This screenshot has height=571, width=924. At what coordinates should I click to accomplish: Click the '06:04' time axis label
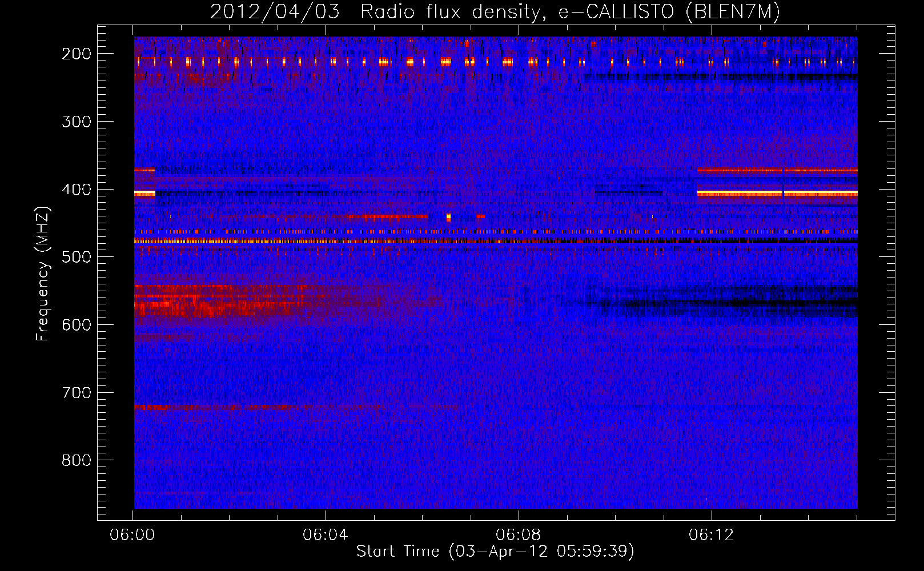coord(326,535)
